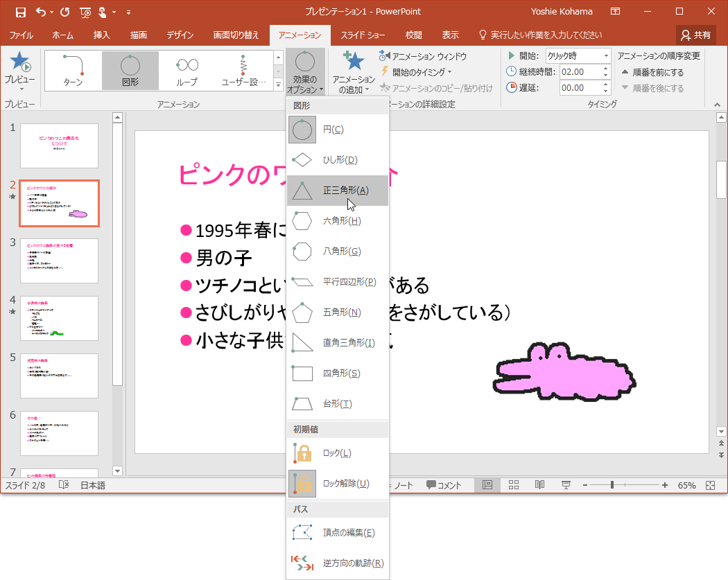Click the 遅延 00.00 field

click(580, 87)
